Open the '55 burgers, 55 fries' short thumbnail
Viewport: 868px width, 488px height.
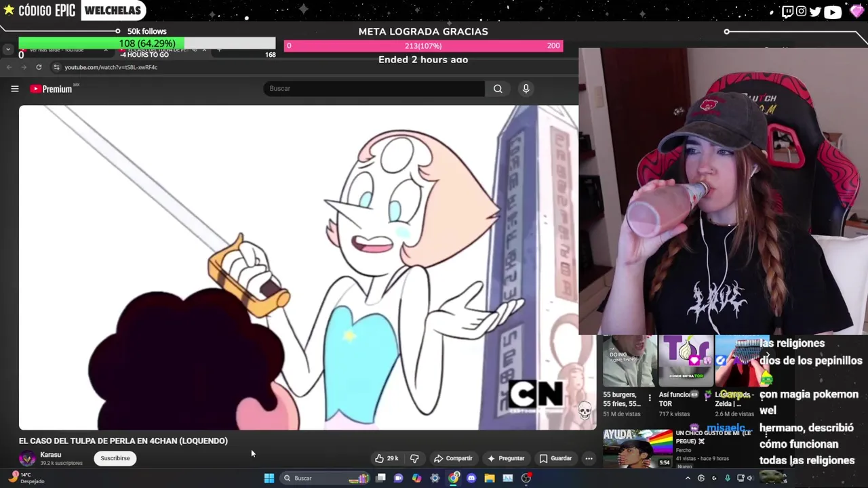coord(629,361)
